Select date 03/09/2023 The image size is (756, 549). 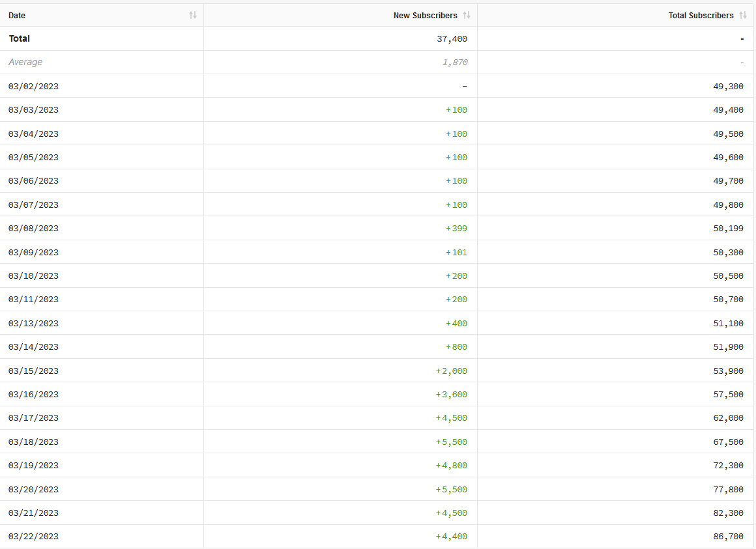pyautogui.click(x=33, y=252)
